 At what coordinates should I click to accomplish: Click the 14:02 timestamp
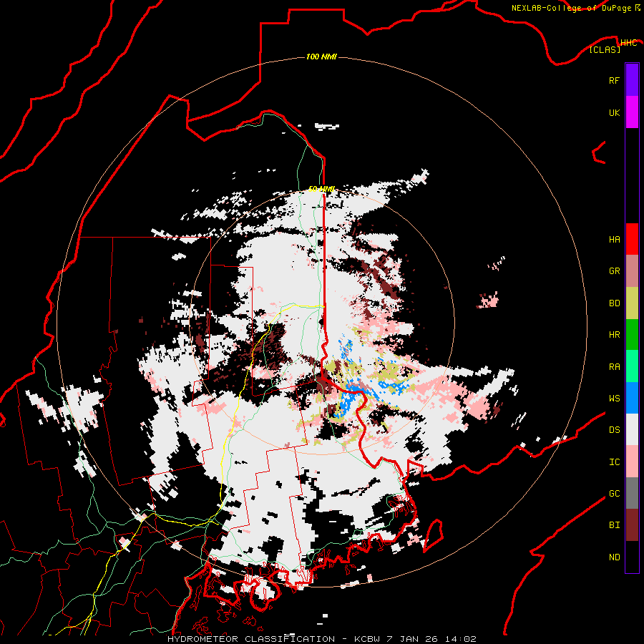(462, 639)
